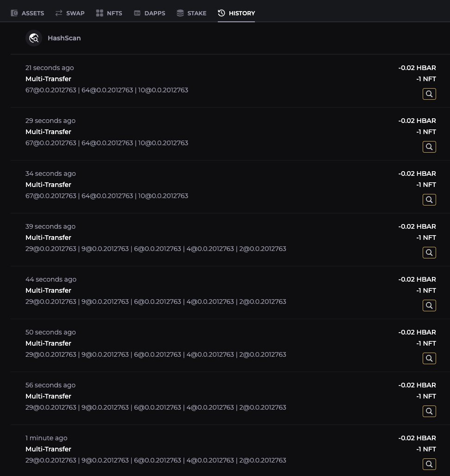
Task: Click the '34 seconds ago' timestamp
Action: 51,174
